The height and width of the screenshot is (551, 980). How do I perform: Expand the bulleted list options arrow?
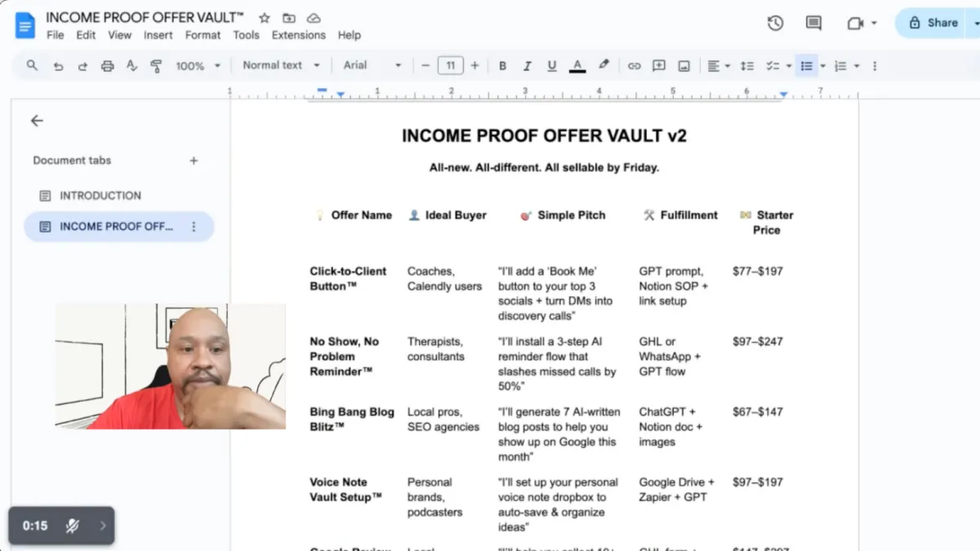[x=822, y=66]
